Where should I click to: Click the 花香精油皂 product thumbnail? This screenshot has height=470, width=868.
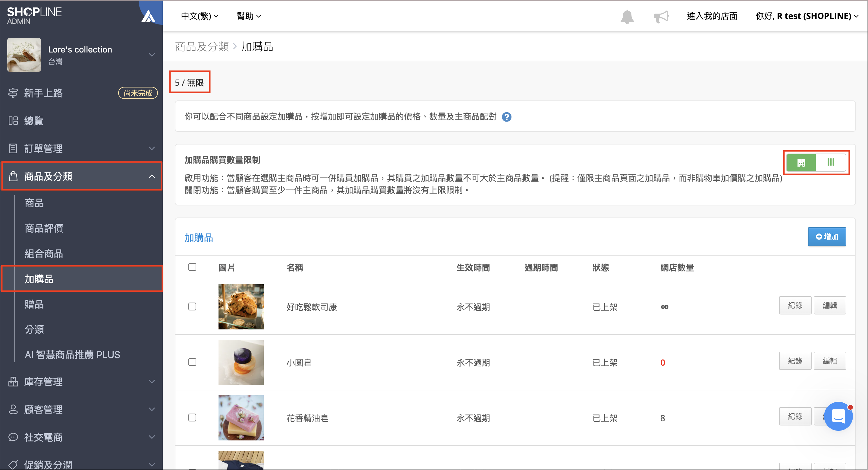241,418
